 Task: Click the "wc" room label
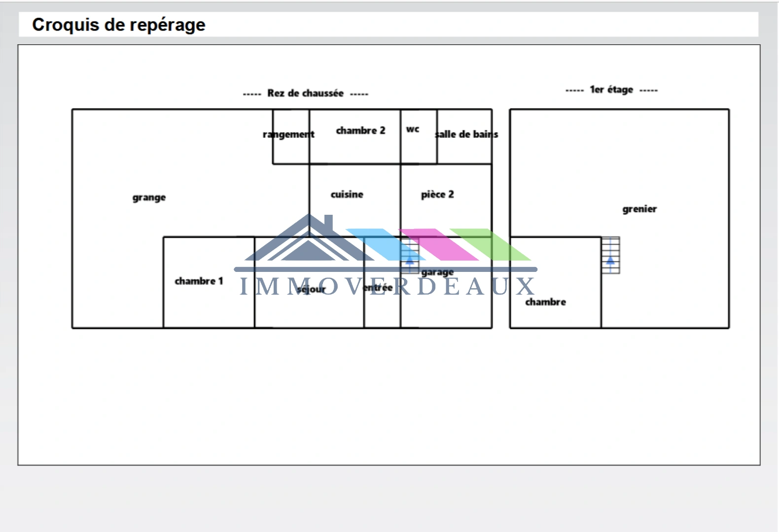pos(413,129)
